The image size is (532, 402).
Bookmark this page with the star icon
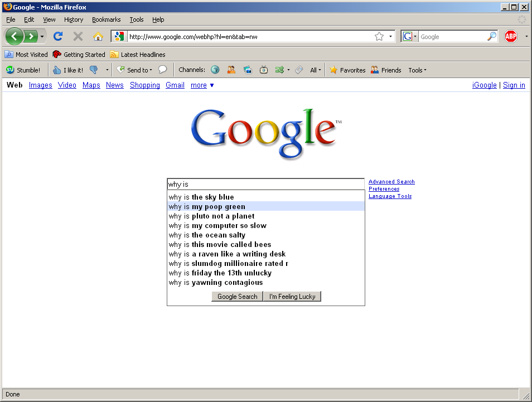click(x=379, y=37)
